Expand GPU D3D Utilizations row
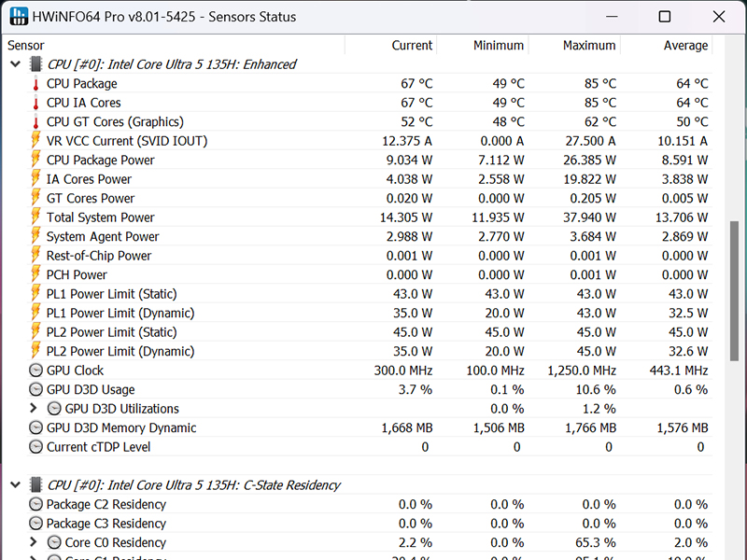Screen dimensions: 747x560 point(34,409)
